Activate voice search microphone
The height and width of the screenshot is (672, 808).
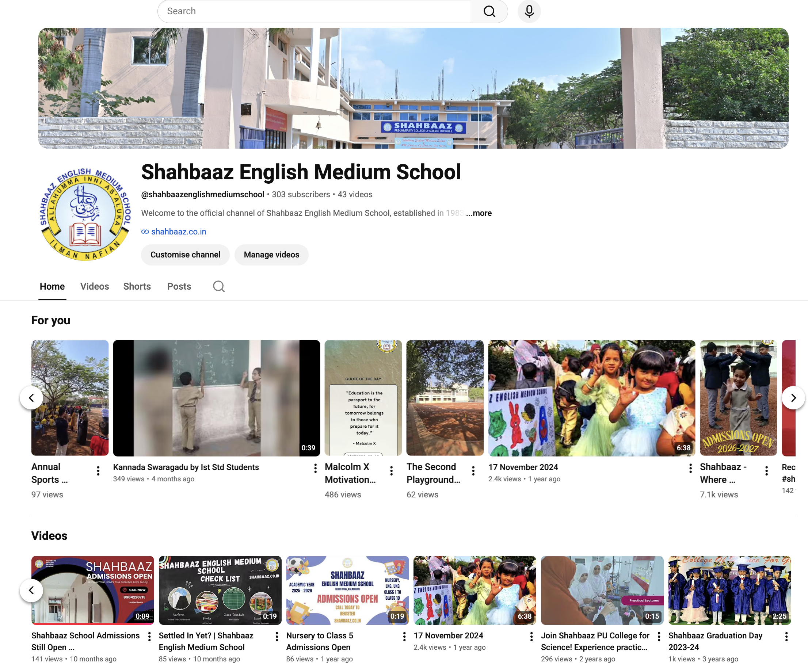(x=529, y=11)
